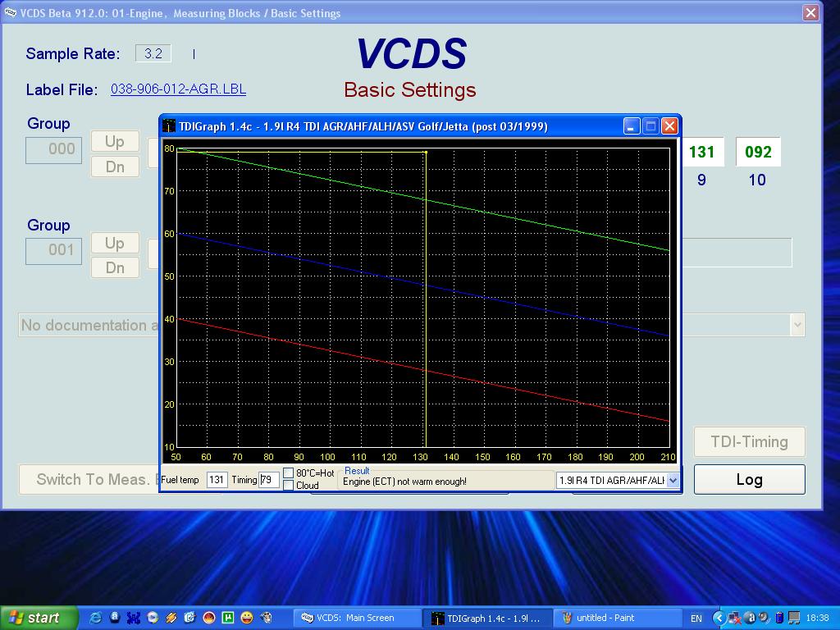
Task: Click the yellow marker dot on the graph
Action: click(x=426, y=152)
